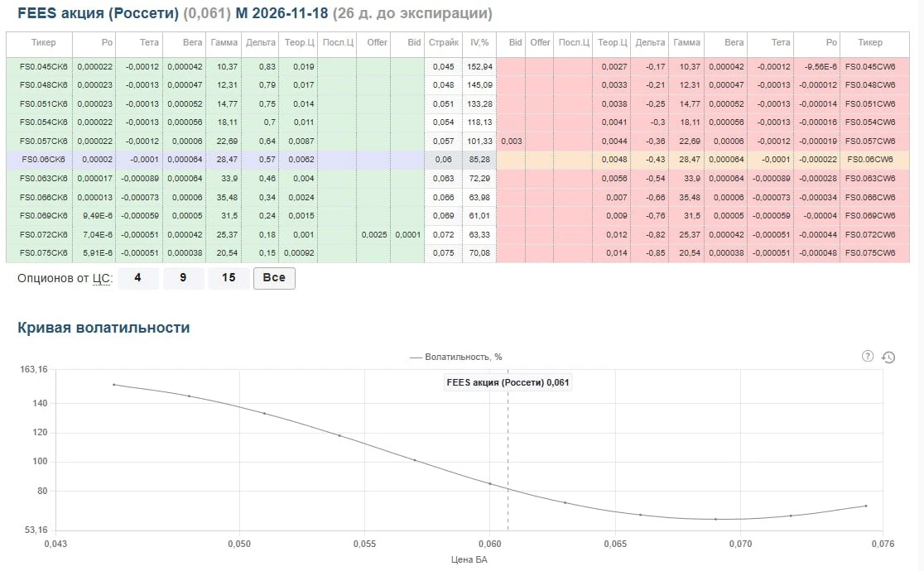Image resolution: width=924 pixels, height=571 pixels.
Task: Select strike cell 0,06
Action: pos(443,159)
